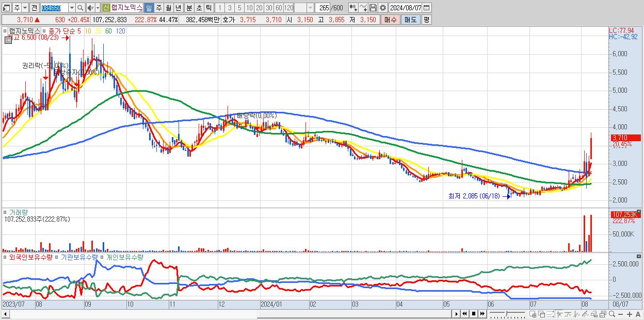Select the 틱 tick period button
Viewport: 644px width, 320px height.
tap(208, 8)
